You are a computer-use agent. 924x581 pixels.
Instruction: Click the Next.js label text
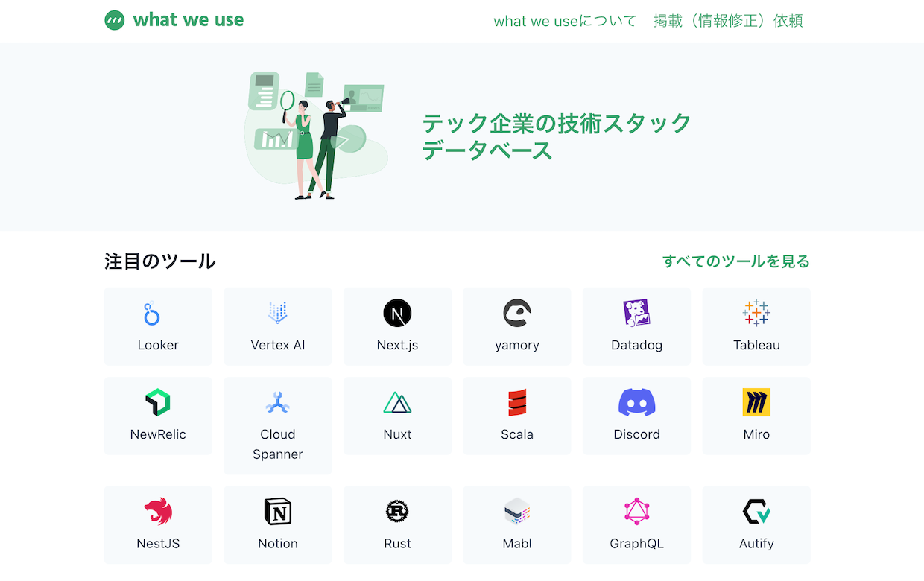(397, 345)
